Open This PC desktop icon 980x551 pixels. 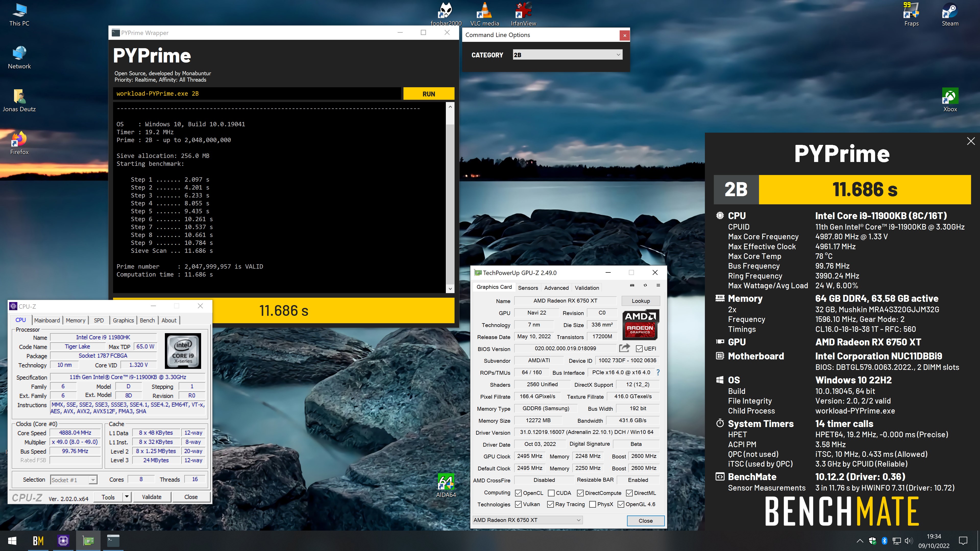coord(19,15)
